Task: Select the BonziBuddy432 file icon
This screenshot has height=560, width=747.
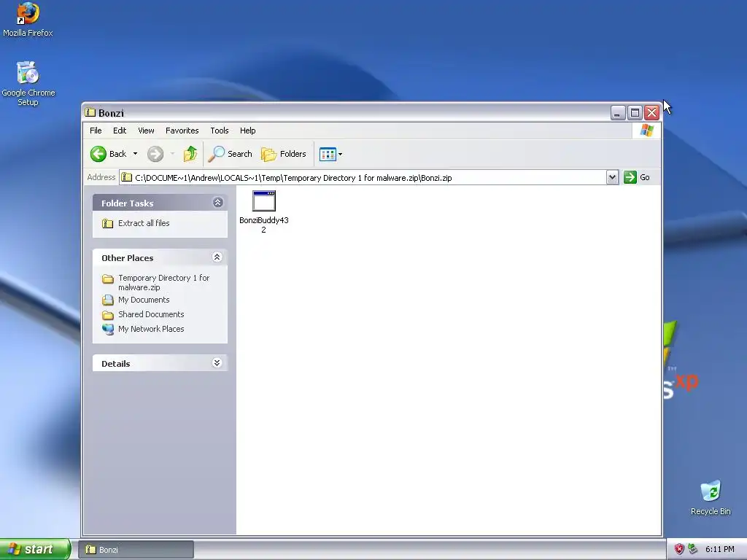Action: click(x=264, y=201)
